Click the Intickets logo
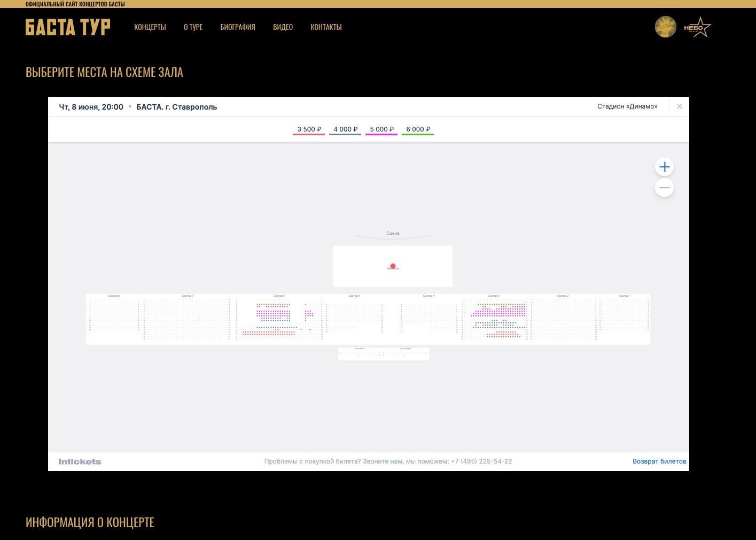The height and width of the screenshot is (540, 756). coord(80,461)
